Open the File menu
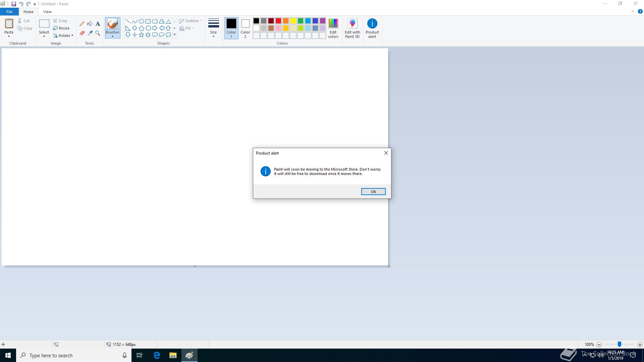Viewport: 644px width, 362px height. click(x=9, y=12)
